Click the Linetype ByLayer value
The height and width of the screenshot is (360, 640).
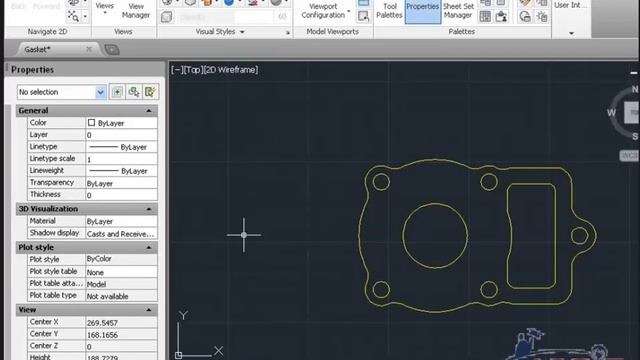click(121, 147)
